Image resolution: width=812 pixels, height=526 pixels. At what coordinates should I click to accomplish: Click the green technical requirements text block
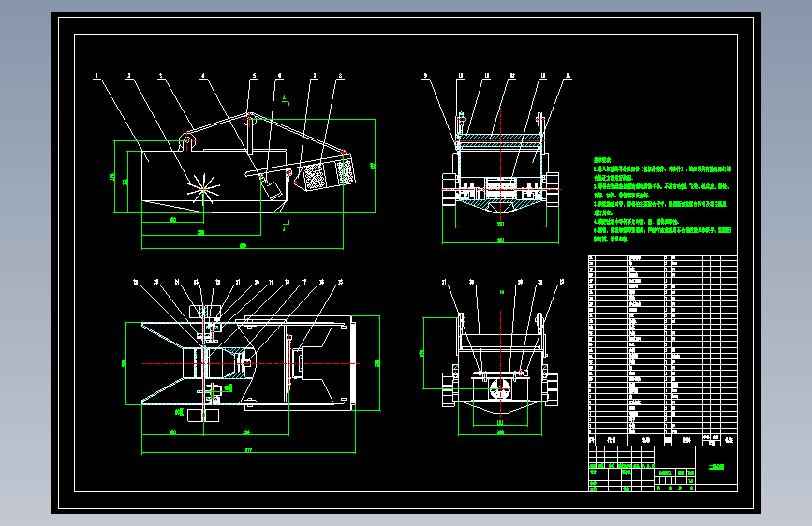pos(662,199)
